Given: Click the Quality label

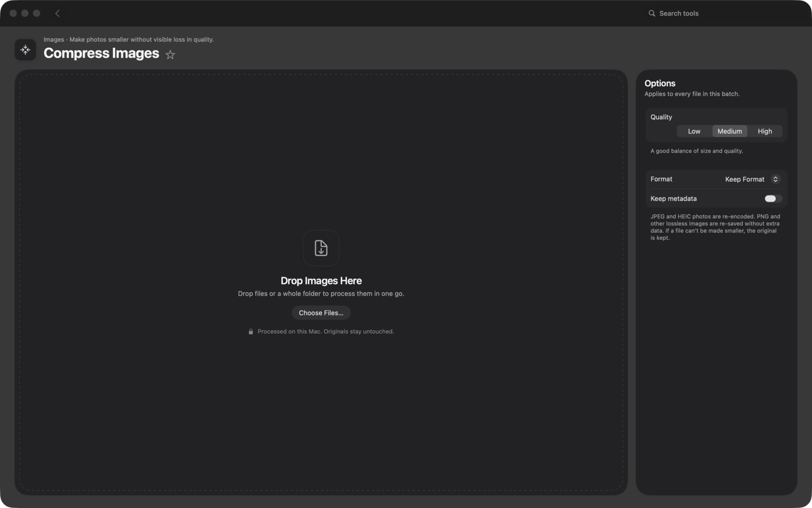Looking at the screenshot, I should (661, 117).
